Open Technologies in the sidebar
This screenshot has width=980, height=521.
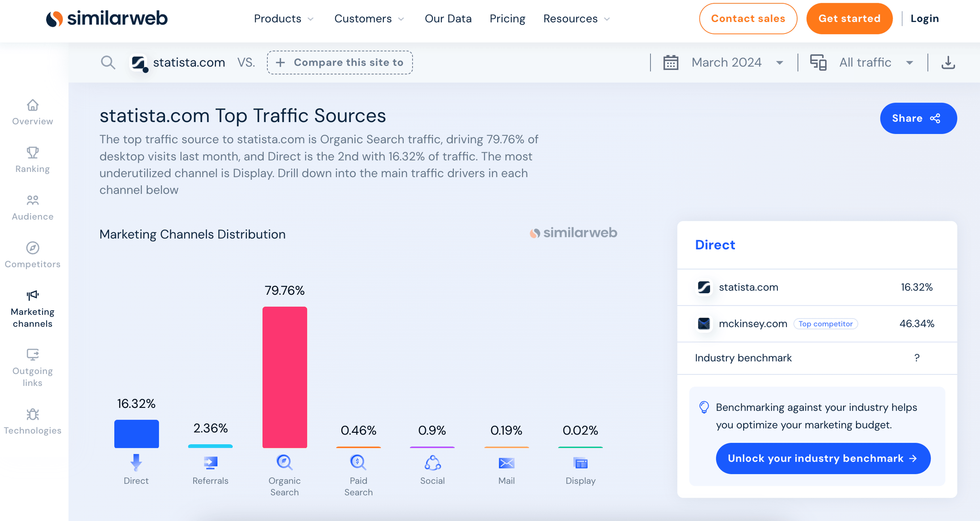click(x=33, y=421)
